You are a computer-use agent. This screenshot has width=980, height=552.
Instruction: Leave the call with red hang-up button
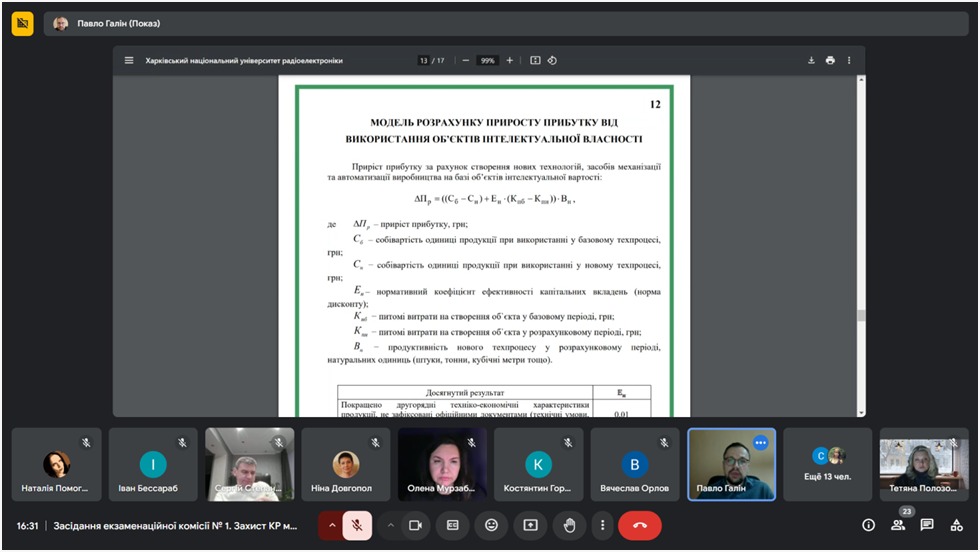coord(640,525)
